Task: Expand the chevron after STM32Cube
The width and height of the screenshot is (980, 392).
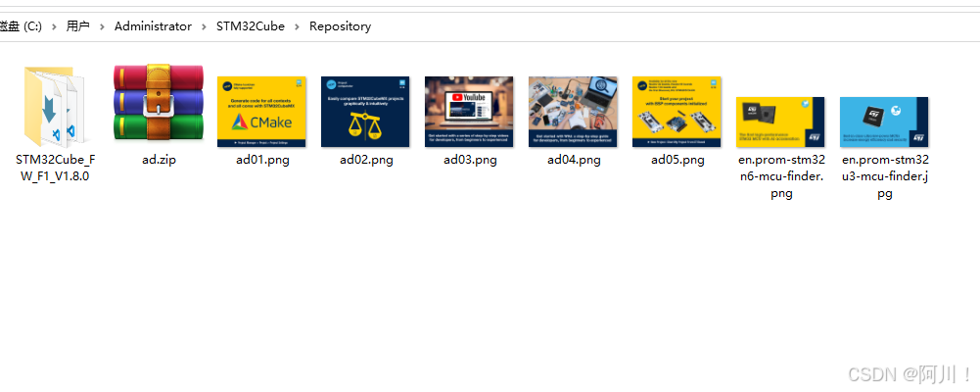Action: 298,26
